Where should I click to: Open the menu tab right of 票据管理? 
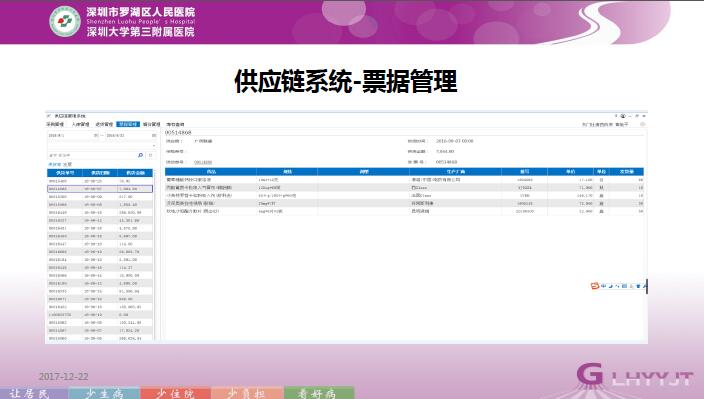click(x=152, y=124)
